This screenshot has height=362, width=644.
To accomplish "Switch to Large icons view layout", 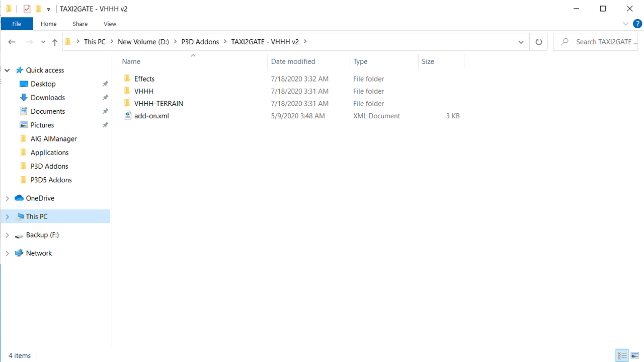I will pos(635,355).
